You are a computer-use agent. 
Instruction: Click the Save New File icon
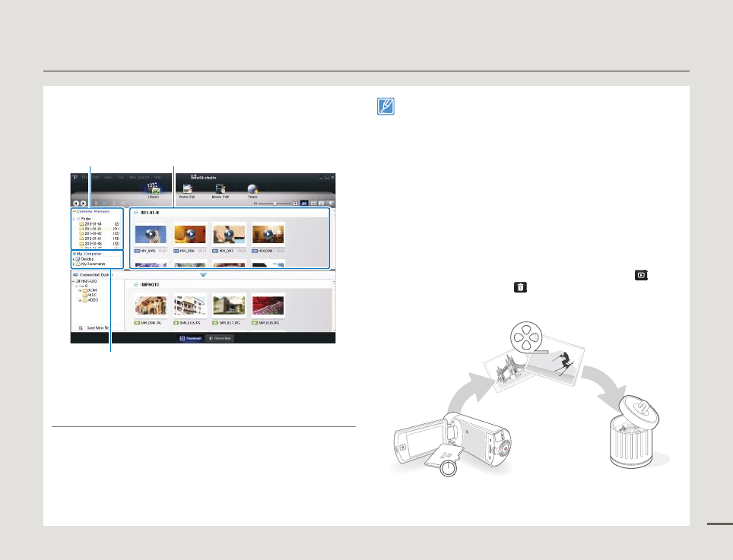(78, 327)
